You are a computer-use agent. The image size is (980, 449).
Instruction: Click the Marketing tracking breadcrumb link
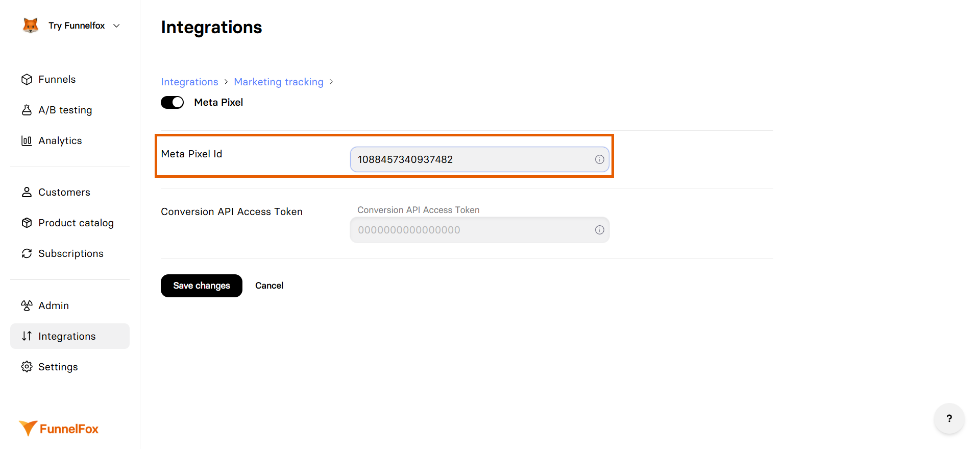(x=279, y=82)
